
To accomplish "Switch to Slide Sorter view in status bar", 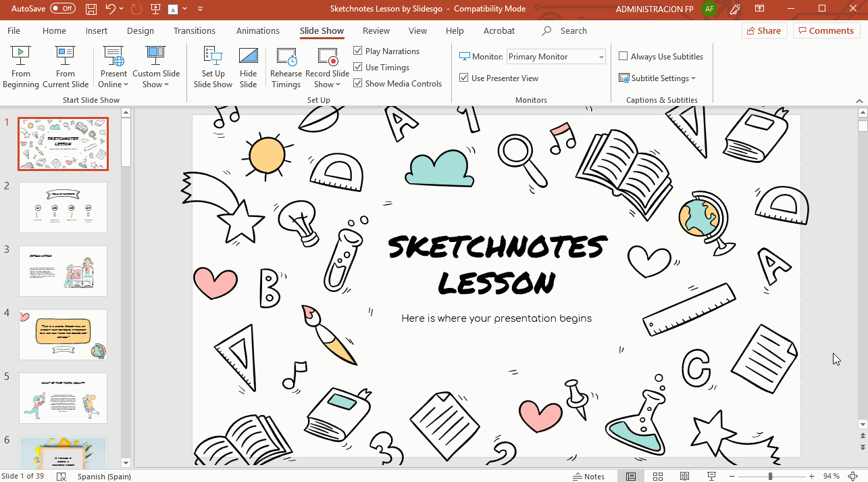I will click(x=658, y=477).
